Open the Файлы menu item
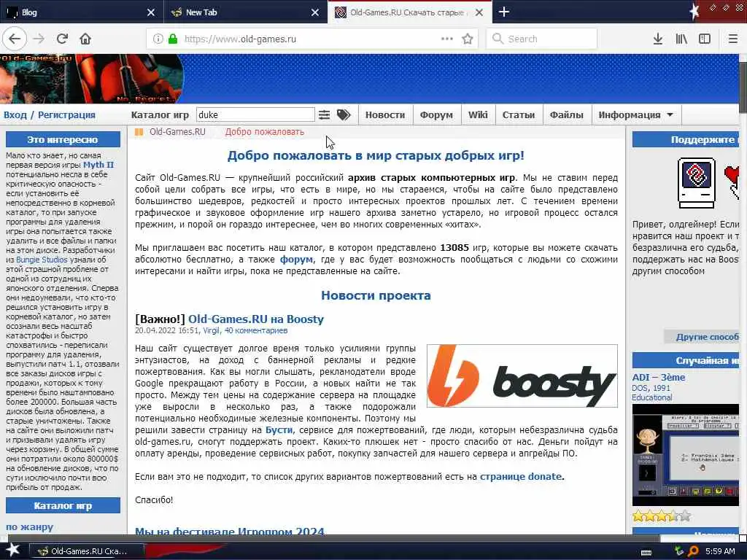Screen dimensions: 747x560 566,114
